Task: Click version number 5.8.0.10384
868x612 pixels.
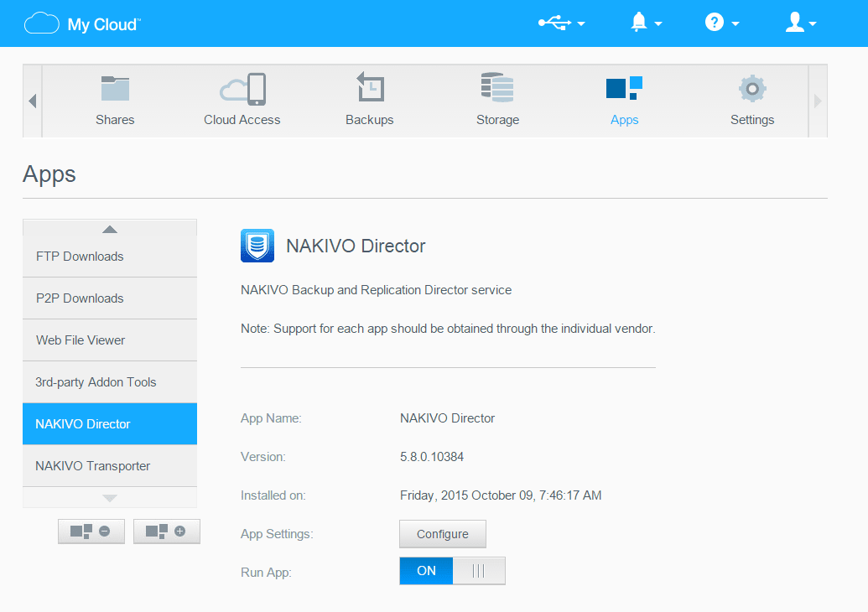Action: click(x=432, y=457)
